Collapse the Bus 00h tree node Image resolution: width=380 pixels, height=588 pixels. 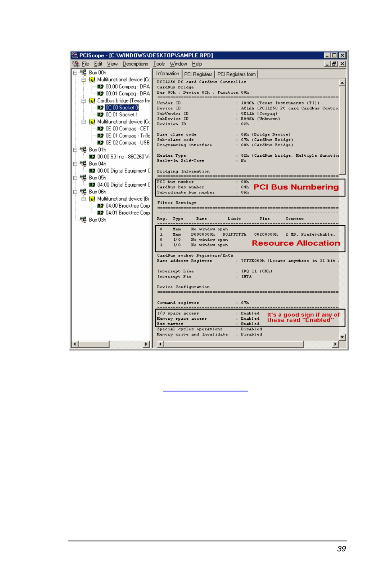click(75, 73)
